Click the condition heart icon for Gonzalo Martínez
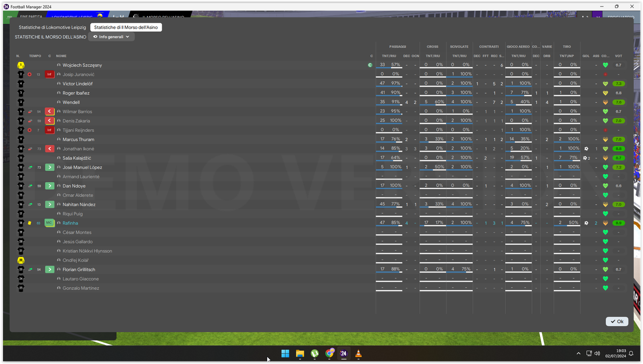643x364 pixels. tap(605, 288)
